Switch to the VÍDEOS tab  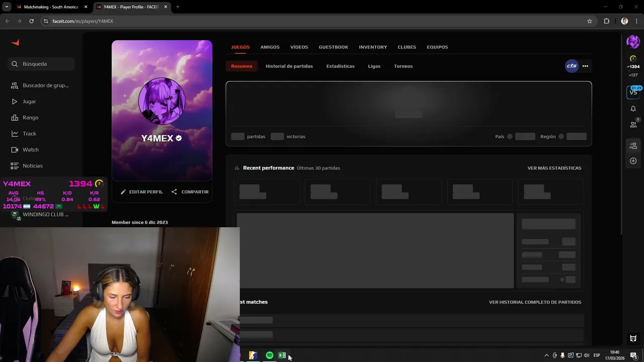pyautogui.click(x=299, y=47)
